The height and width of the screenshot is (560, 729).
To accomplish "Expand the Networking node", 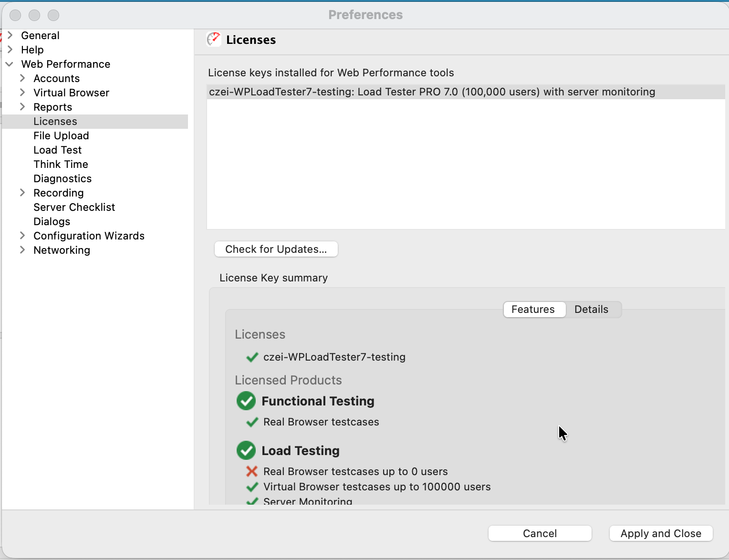I will point(22,250).
